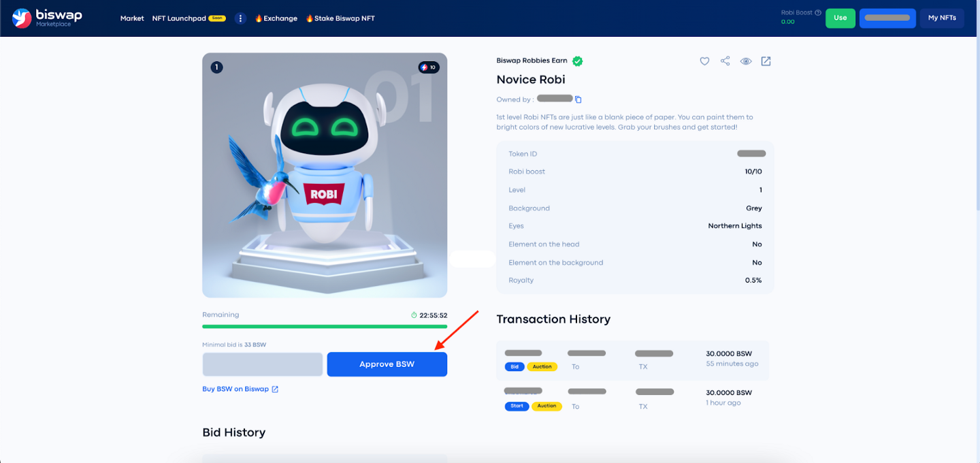Click TX link in 55 minutes ago row

pyautogui.click(x=643, y=367)
